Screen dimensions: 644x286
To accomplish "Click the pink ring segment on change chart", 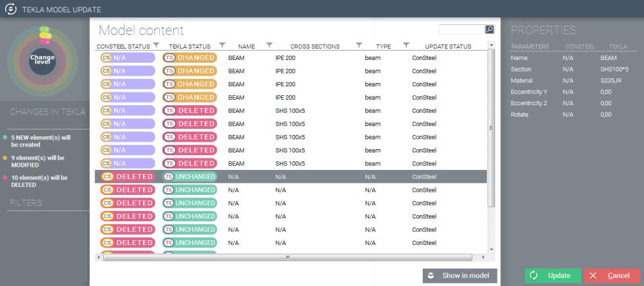I will (x=45, y=42).
